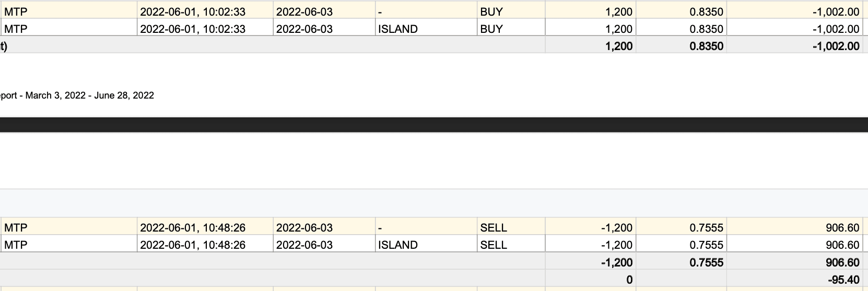Select the bold 0.8350 subtotal price cell
This screenshot has height=291, width=868.
[706, 46]
